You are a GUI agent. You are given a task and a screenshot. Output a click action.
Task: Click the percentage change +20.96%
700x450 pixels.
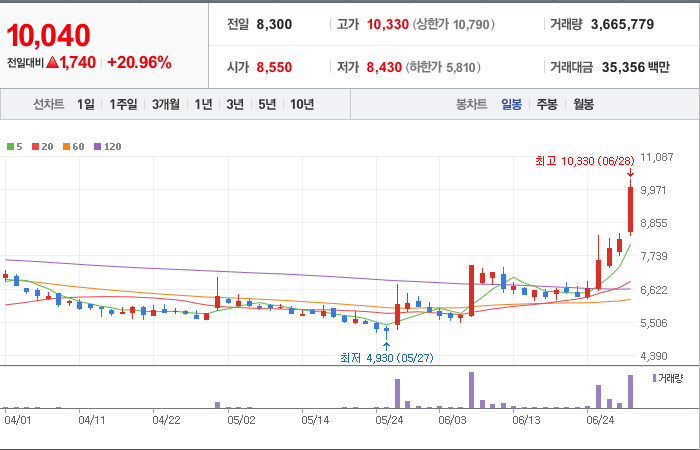(139, 62)
